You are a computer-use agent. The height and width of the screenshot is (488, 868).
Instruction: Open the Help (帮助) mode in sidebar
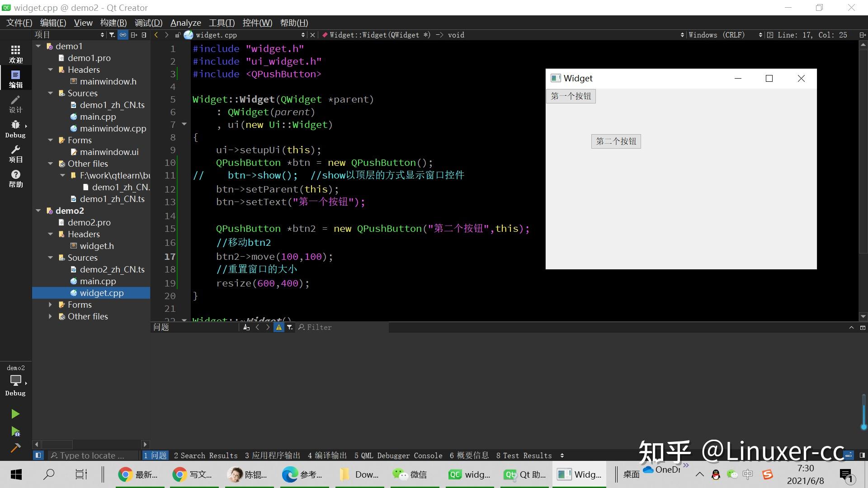[x=15, y=178]
